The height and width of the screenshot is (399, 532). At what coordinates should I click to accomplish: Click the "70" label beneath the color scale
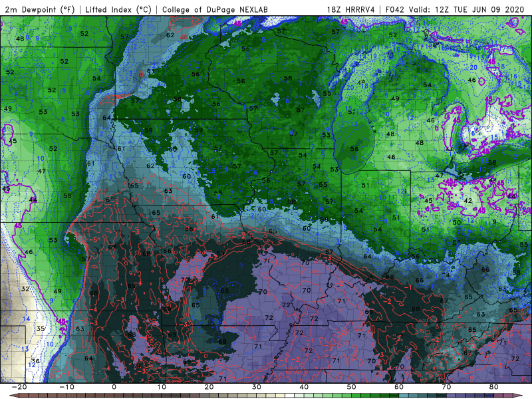[x=446, y=387]
